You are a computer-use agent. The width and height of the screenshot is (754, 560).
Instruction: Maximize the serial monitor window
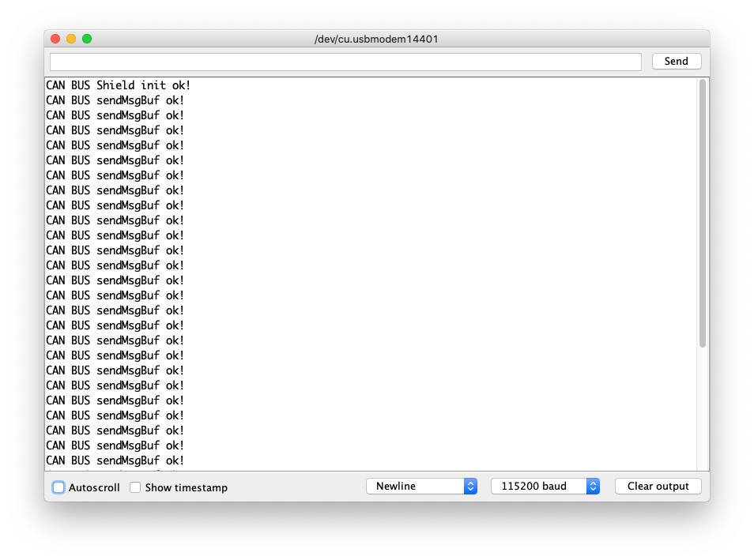(x=87, y=39)
